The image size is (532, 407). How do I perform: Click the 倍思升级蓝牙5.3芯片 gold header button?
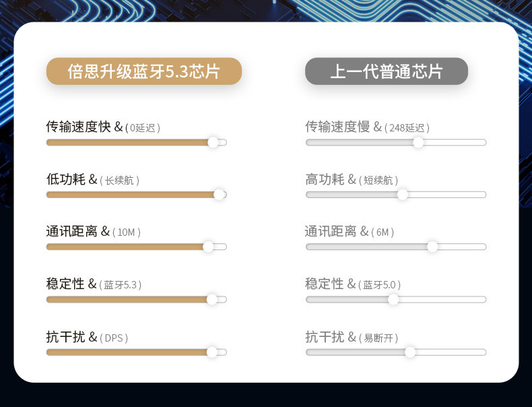point(143,71)
